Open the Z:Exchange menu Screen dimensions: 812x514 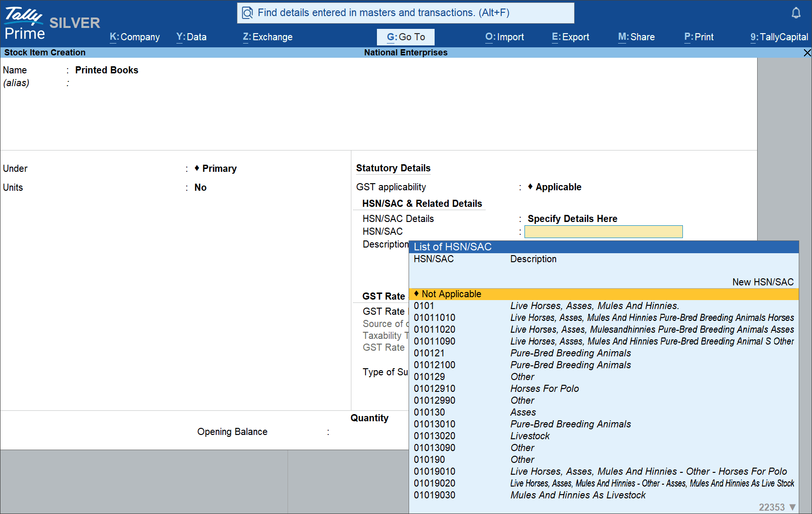tap(268, 37)
